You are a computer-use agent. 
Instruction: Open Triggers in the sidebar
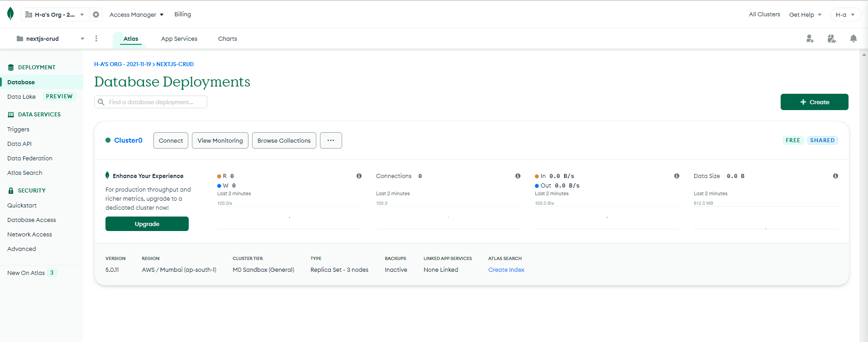tap(18, 129)
